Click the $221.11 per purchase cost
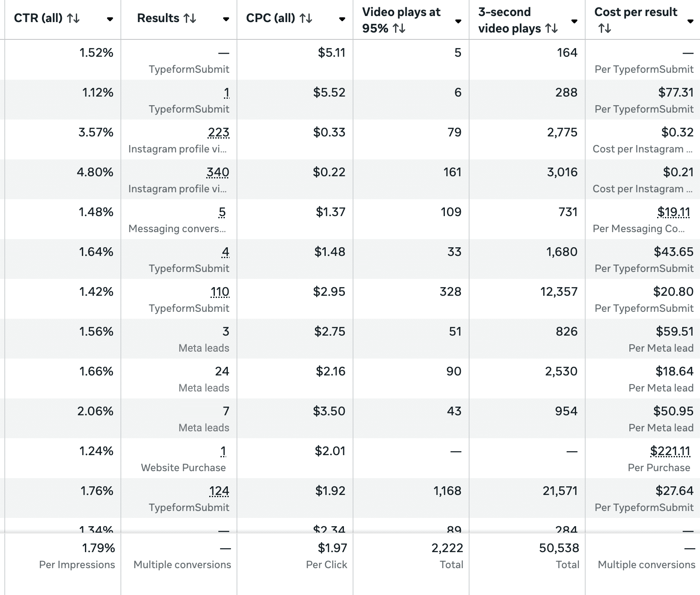This screenshot has height=595, width=700. pyautogui.click(x=670, y=451)
